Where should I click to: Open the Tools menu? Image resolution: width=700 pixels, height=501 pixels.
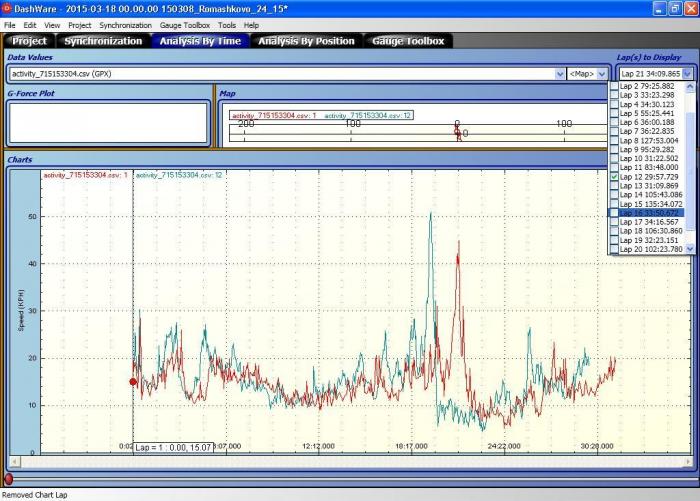pyautogui.click(x=227, y=25)
